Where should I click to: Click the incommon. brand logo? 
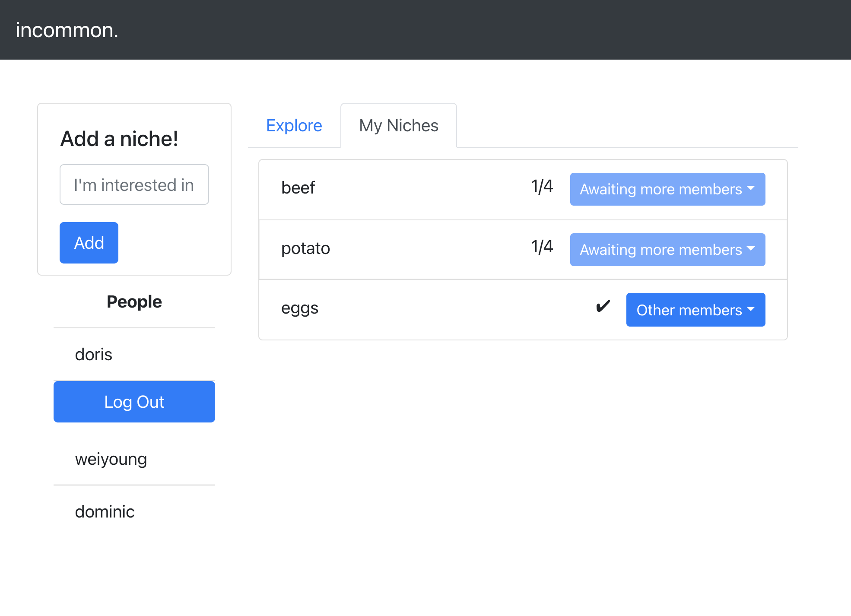(67, 30)
